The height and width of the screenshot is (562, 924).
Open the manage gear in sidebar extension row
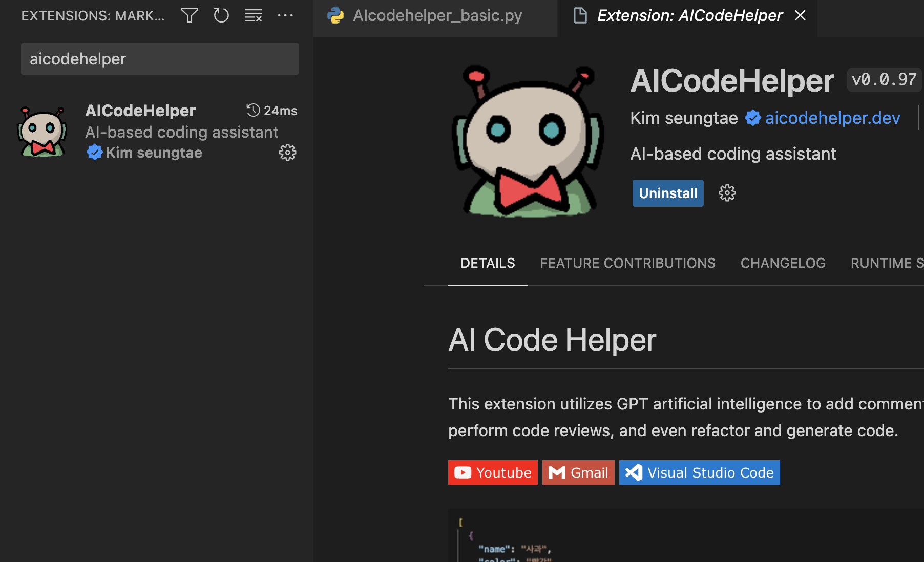(287, 153)
